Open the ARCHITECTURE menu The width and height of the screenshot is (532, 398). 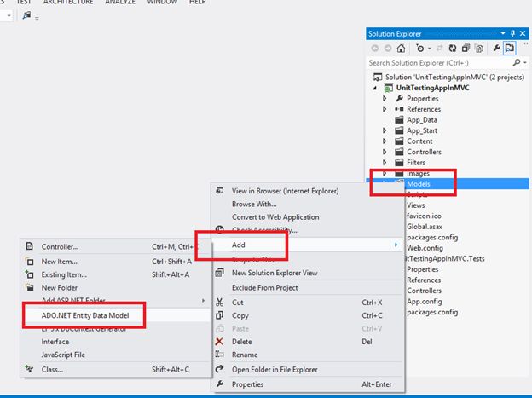tap(68, 2)
